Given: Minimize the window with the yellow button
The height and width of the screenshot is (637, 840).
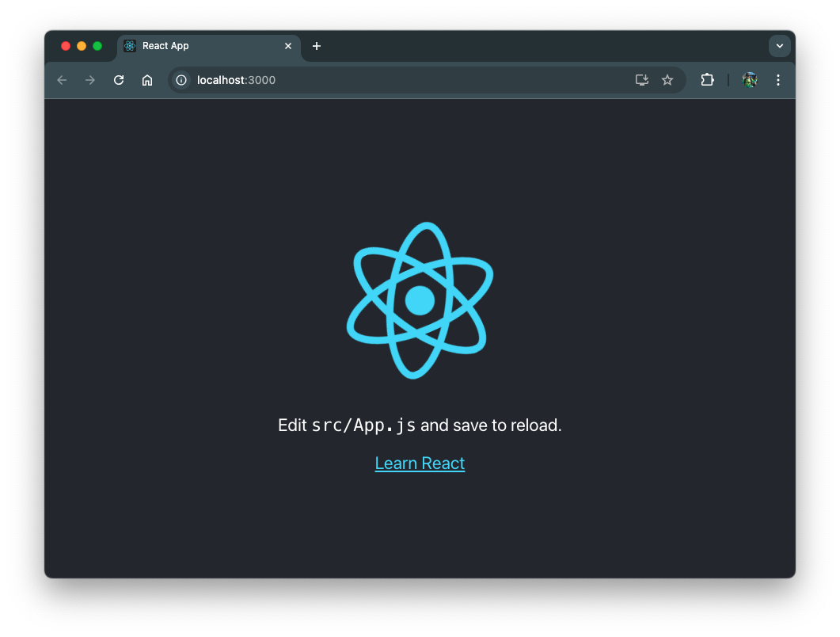Looking at the screenshot, I should pyautogui.click(x=82, y=46).
